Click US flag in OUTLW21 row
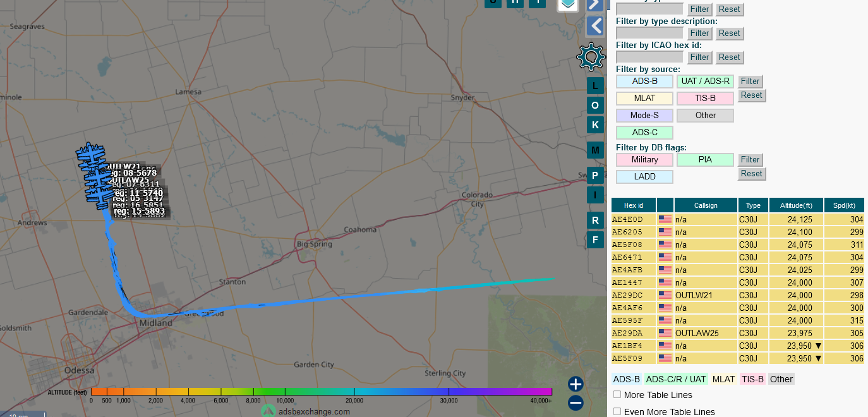 pos(665,295)
